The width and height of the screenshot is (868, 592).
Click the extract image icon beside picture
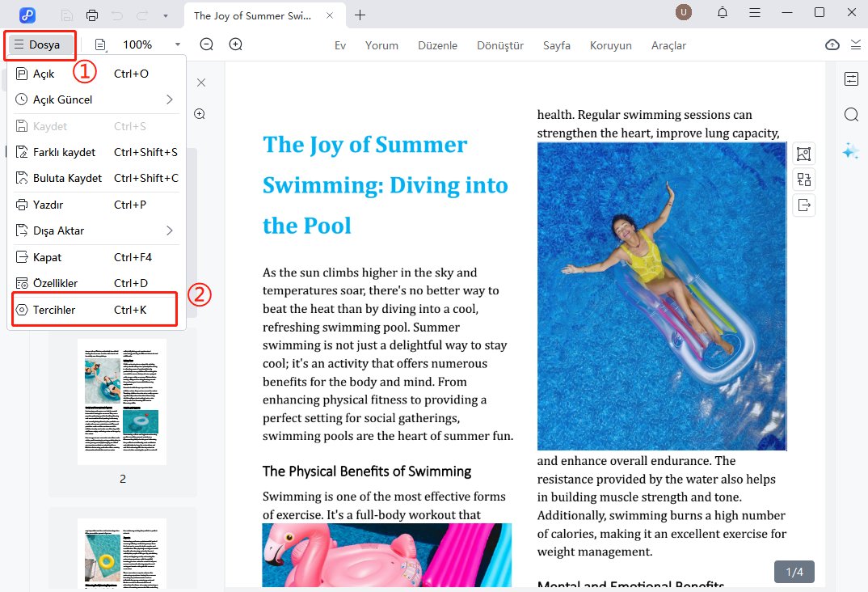tap(803, 205)
